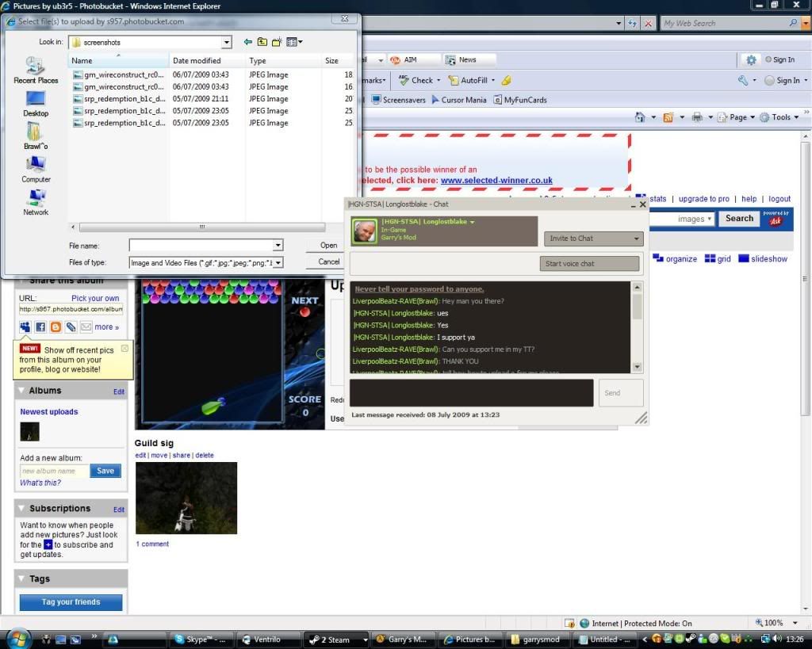The image size is (812, 649).
Task: Sort the file list by the Type column
Action: pos(283,60)
